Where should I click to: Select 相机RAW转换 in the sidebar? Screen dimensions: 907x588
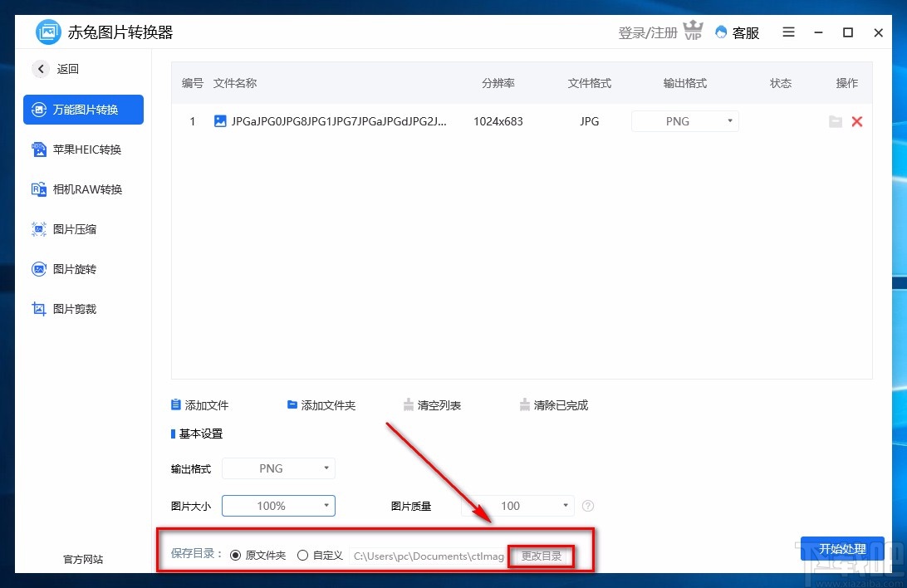tap(83, 189)
